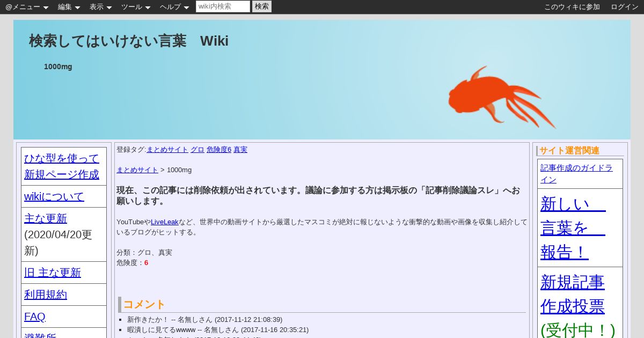Screen dimensions: 644x338
Task: Expand the ツール menu
Action: pyautogui.click(x=136, y=7)
